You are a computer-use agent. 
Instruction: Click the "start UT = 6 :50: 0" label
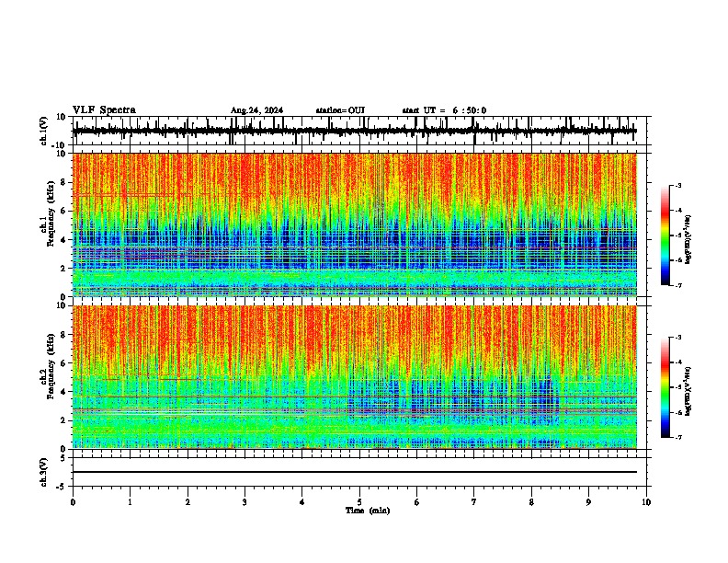pos(444,110)
